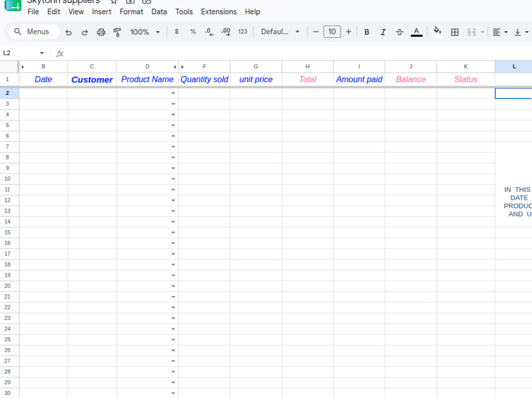Screen dimensions: 532x398
Task: Open the text color picker
Action: 417,32
